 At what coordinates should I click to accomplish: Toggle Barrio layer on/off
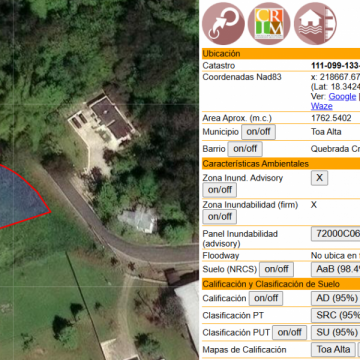[x=245, y=149]
